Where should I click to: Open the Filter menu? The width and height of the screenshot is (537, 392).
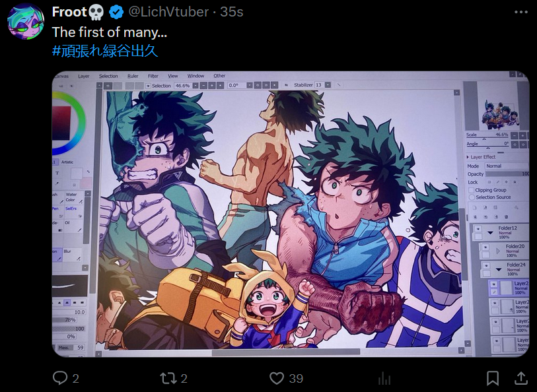(x=153, y=76)
